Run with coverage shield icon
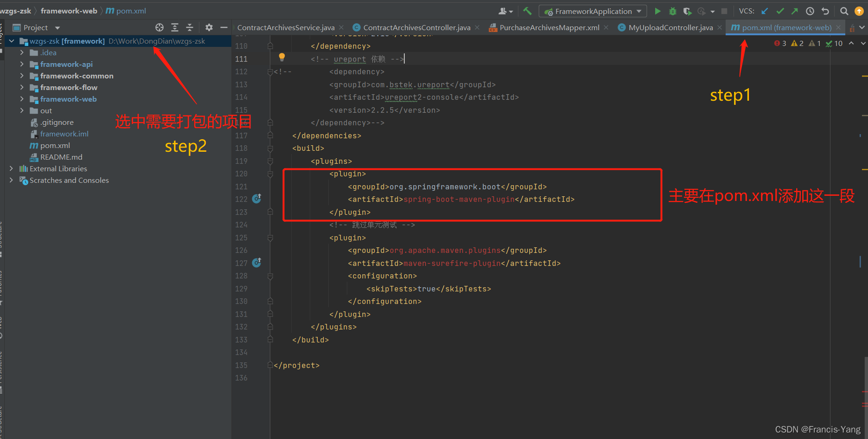This screenshot has width=868, height=439. tap(687, 11)
